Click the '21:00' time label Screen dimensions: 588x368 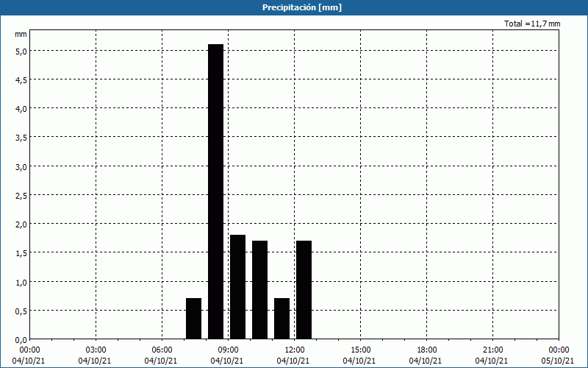point(492,350)
